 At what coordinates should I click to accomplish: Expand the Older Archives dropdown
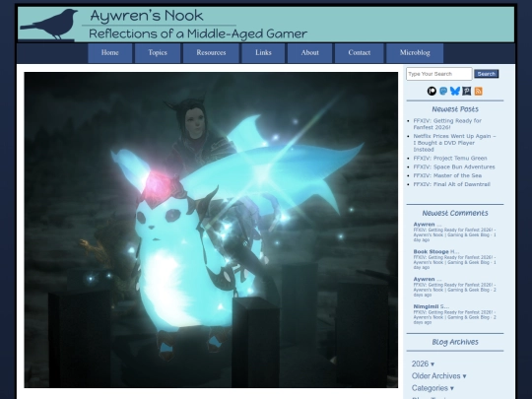click(x=438, y=376)
